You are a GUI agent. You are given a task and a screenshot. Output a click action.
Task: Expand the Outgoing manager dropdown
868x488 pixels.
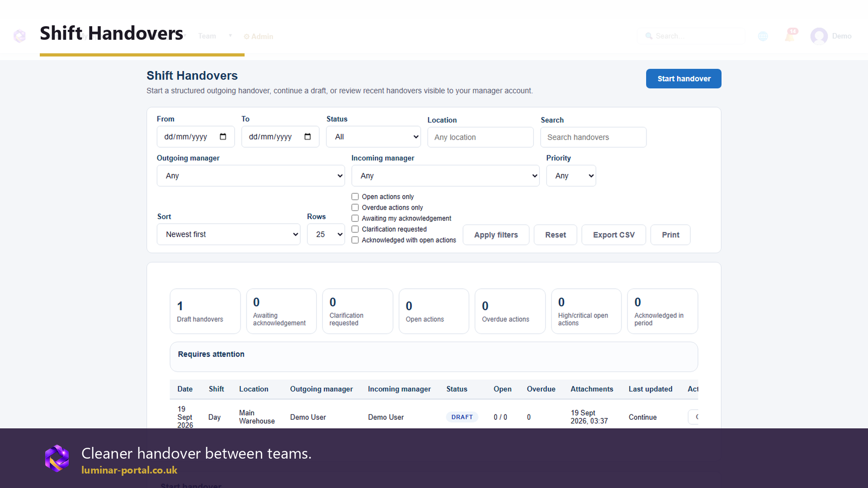pos(251,176)
